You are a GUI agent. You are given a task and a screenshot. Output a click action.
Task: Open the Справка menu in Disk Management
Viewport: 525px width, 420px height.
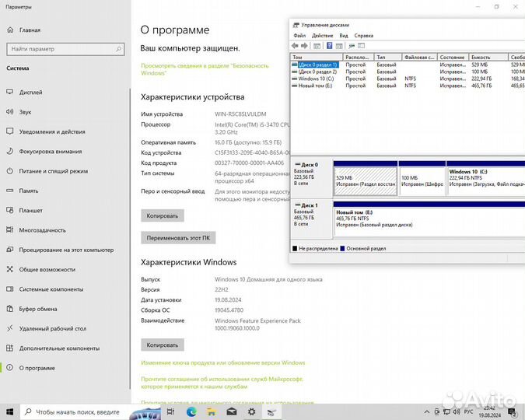point(364,36)
